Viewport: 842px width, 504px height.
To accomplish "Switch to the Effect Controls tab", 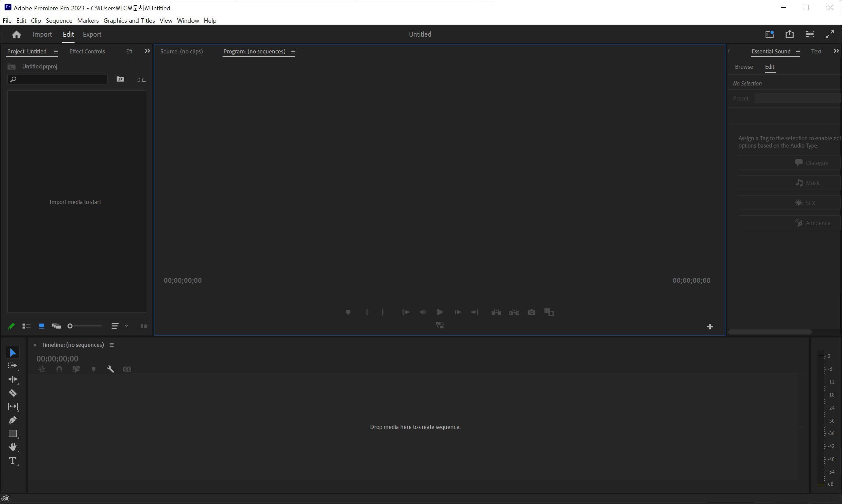I will click(87, 51).
